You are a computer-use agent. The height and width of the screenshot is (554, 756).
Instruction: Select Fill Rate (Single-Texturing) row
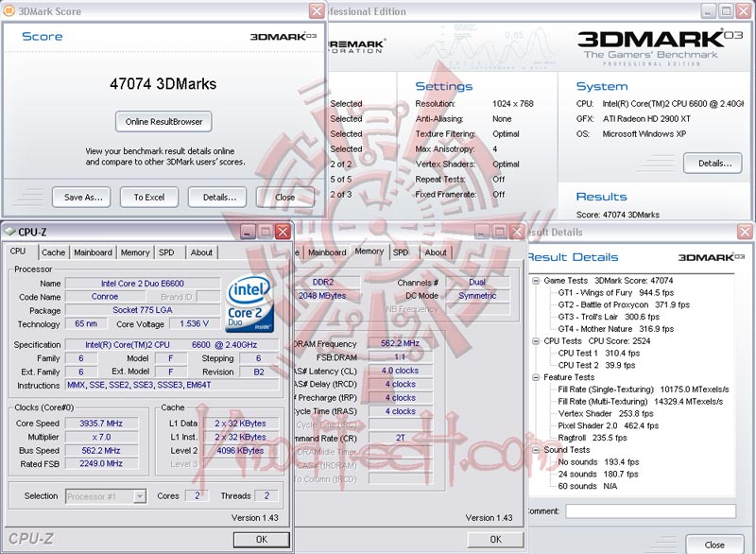click(x=644, y=390)
